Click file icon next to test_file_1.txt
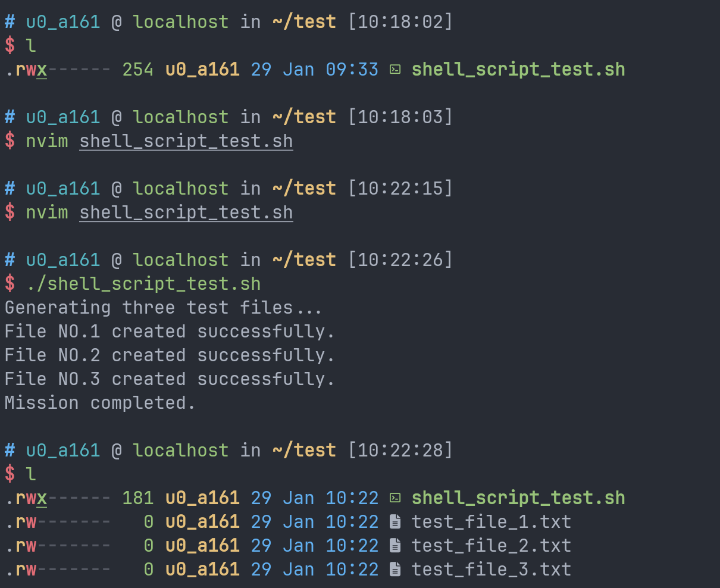The image size is (720, 588). coord(395,522)
